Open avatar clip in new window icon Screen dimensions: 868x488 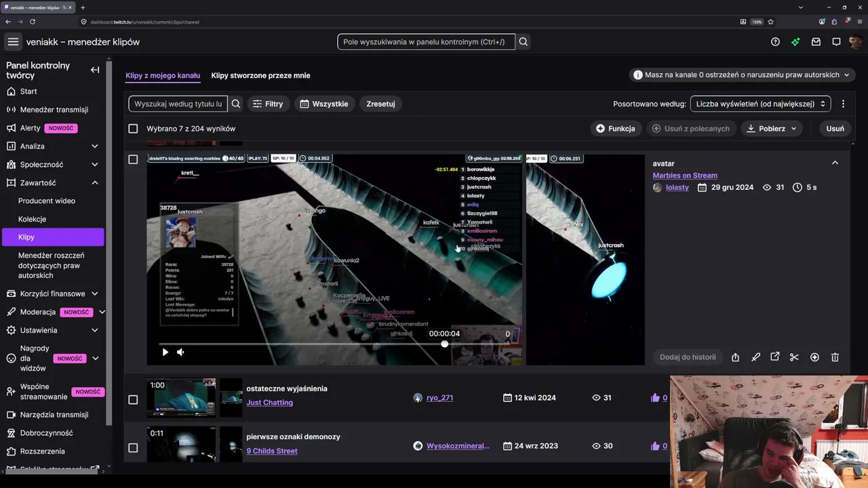pyautogui.click(x=775, y=357)
